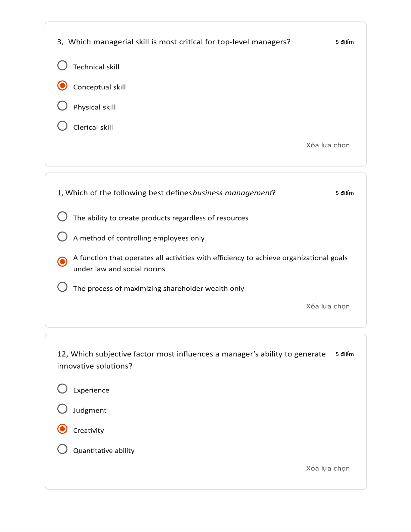Image resolution: width=411 pixels, height=532 pixels.
Task: Select the Technical skill radio option
Action: tap(62, 65)
